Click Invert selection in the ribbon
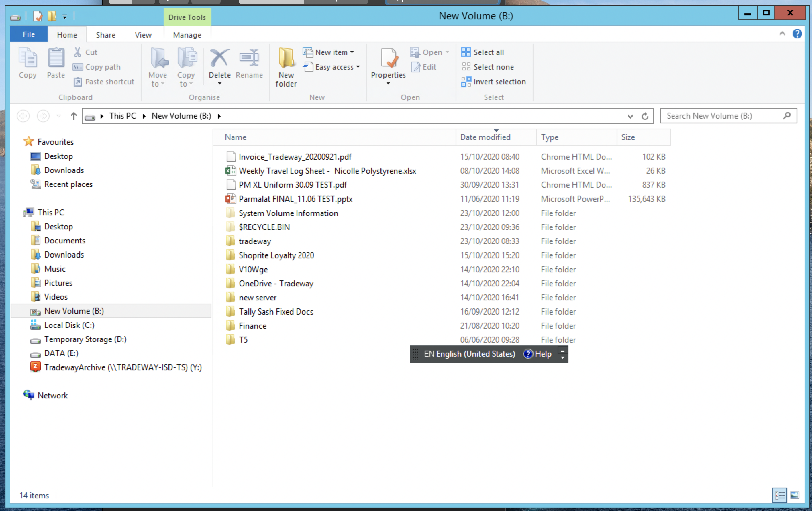 [x=493, y=81]
